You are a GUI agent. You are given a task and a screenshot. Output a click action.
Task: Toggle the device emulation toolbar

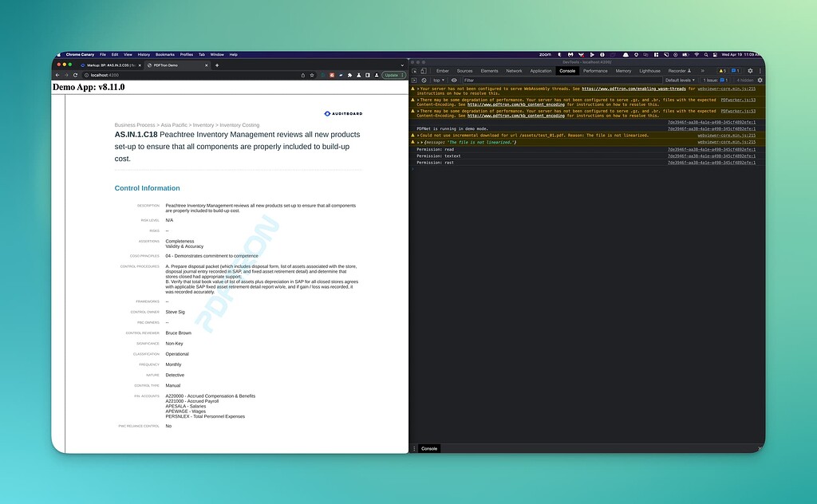[423, 71]
